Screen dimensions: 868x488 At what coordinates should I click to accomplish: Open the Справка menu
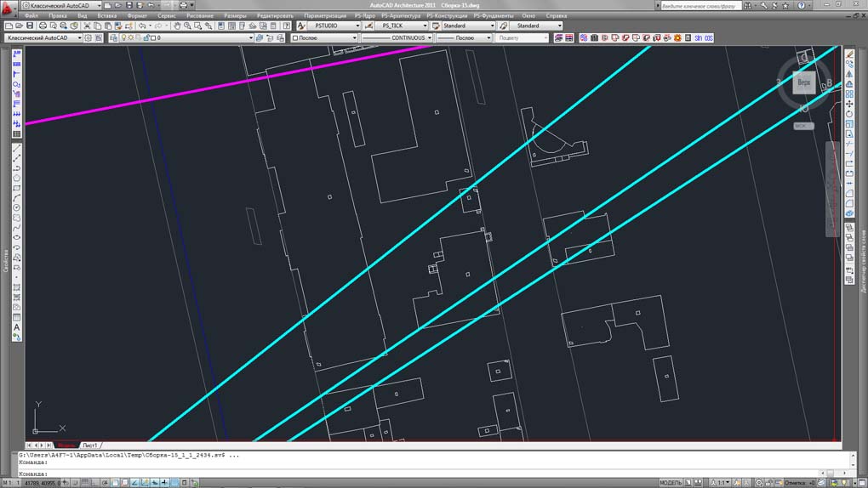[x=557, y=16]
